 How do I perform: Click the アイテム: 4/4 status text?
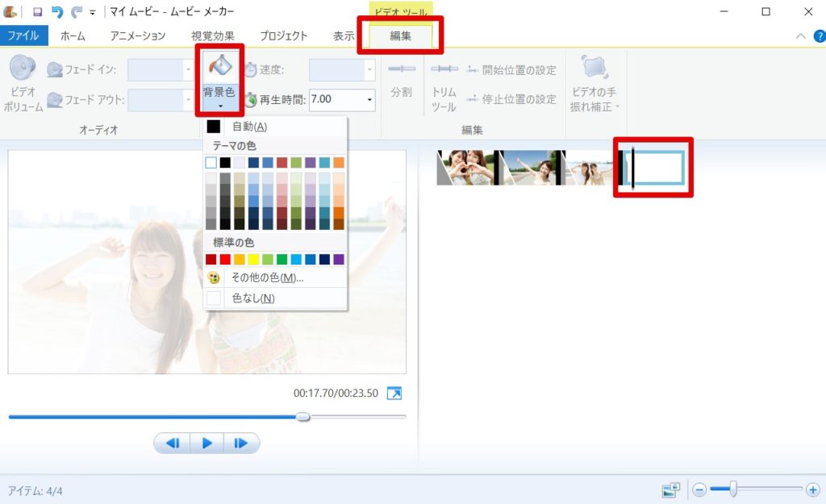tap(35, 491)
